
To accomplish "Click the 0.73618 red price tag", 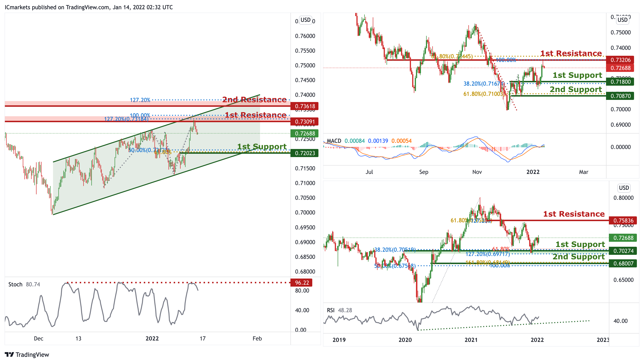I will (304, 106).
